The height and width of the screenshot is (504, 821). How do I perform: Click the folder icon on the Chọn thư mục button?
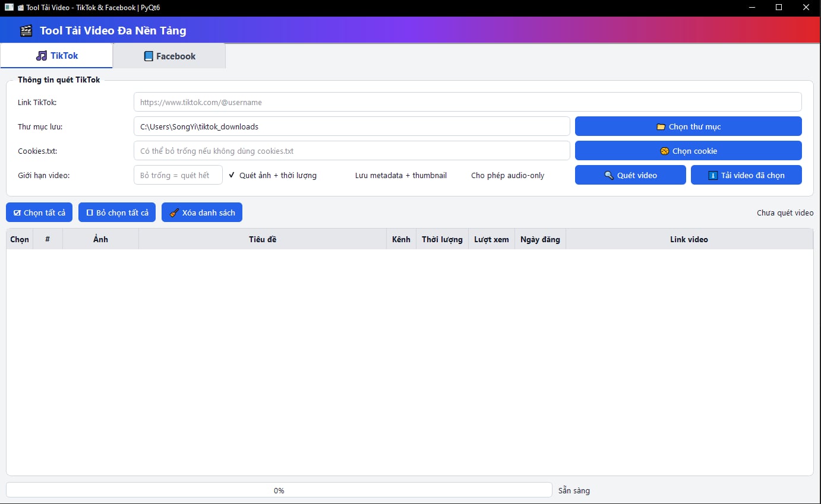tap(661, 126)
